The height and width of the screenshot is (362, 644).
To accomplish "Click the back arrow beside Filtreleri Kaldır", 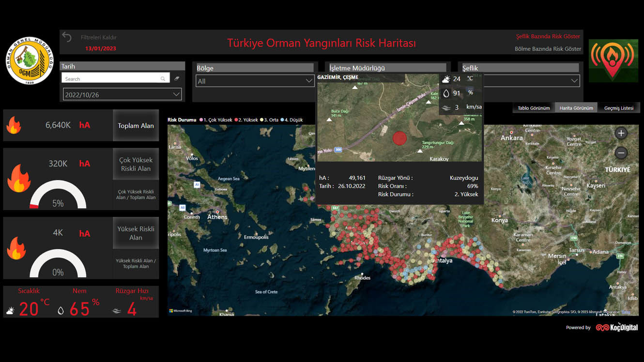I will point(66,36).
